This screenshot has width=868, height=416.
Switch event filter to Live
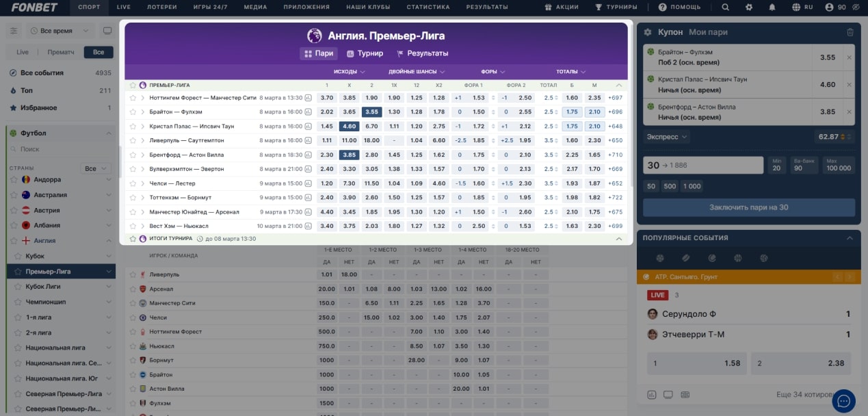(x=23, y=52)
